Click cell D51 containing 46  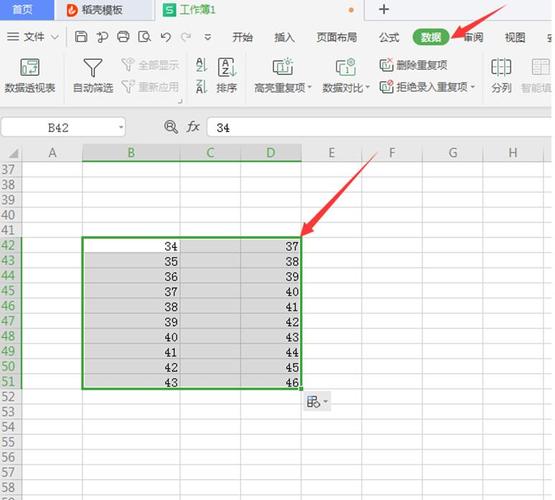(271, 381)
